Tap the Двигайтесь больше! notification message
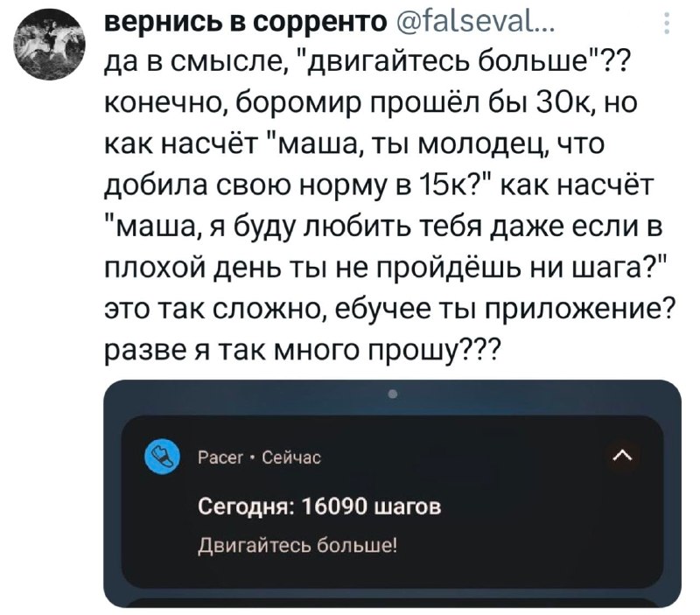This screenshot has height=615, width=700. 297,547
